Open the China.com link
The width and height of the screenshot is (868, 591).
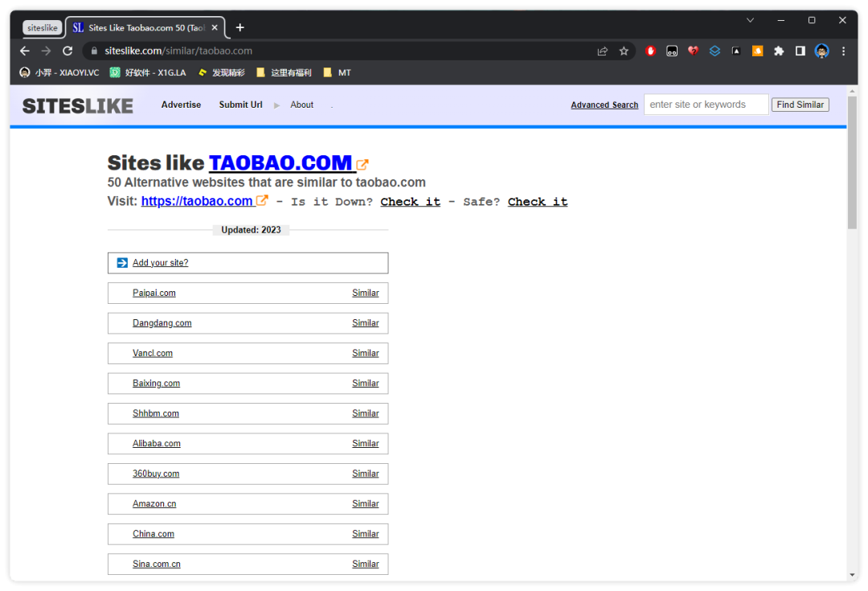pyautogui.click(x=154, y=534)
